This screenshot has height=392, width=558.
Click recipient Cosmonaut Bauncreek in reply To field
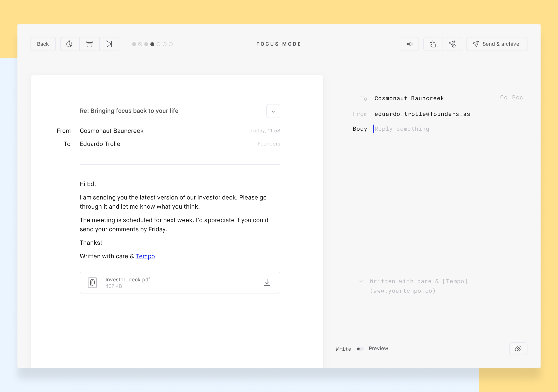[x=409, y=98]
